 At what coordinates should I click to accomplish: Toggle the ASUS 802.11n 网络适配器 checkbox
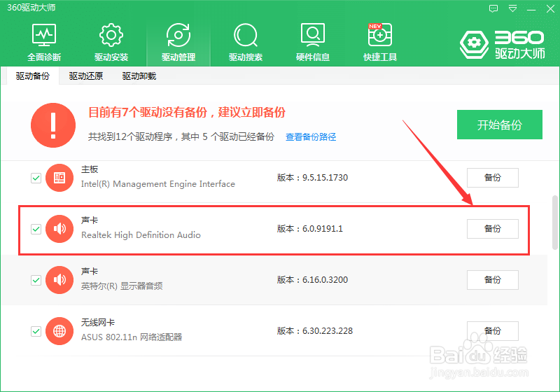[x=36, y=331]
